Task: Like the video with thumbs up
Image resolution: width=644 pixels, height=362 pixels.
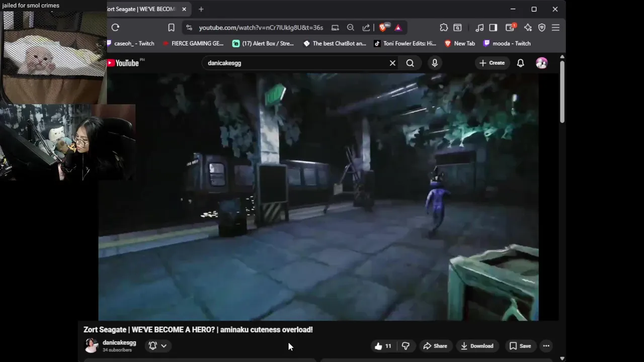Action: point(383,346)
